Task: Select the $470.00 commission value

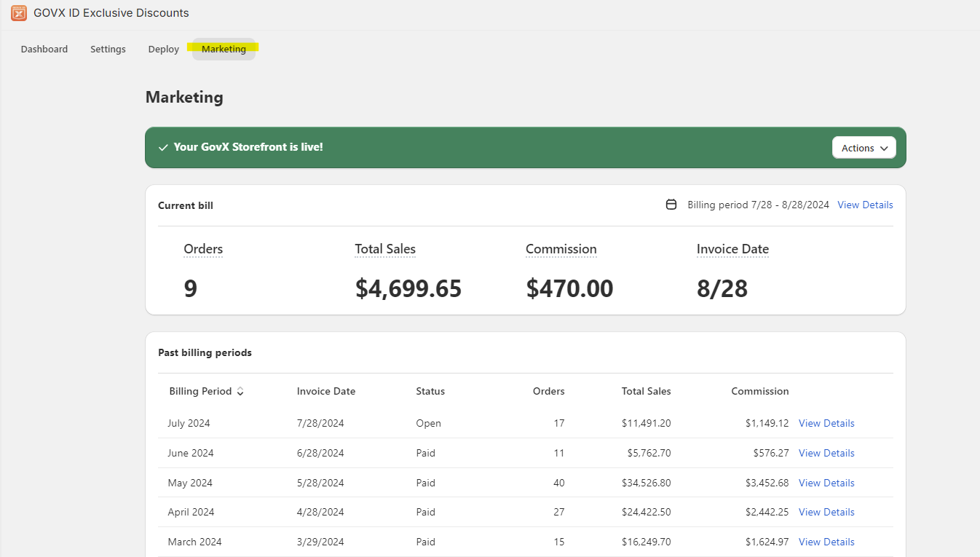Action: click(x=569, y=289)
